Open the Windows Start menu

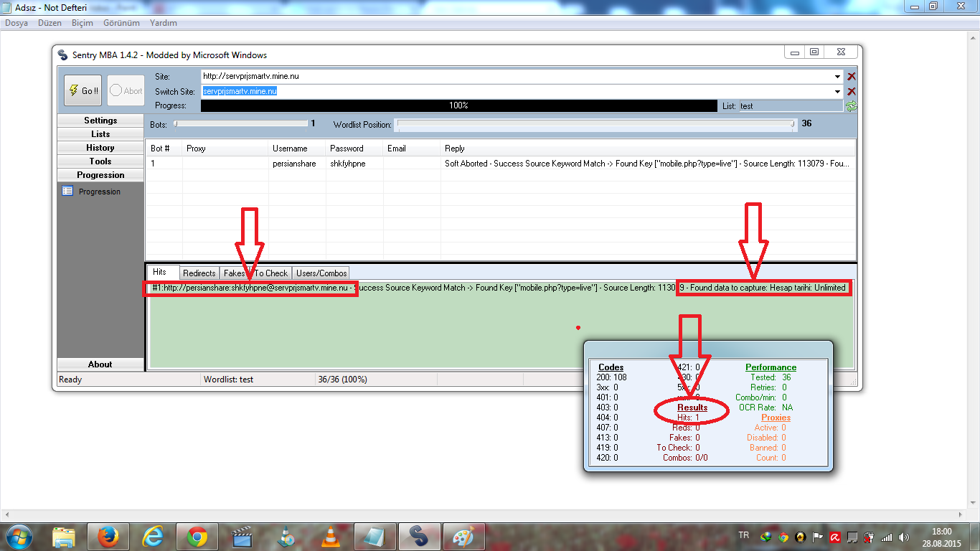coord(18,536)
